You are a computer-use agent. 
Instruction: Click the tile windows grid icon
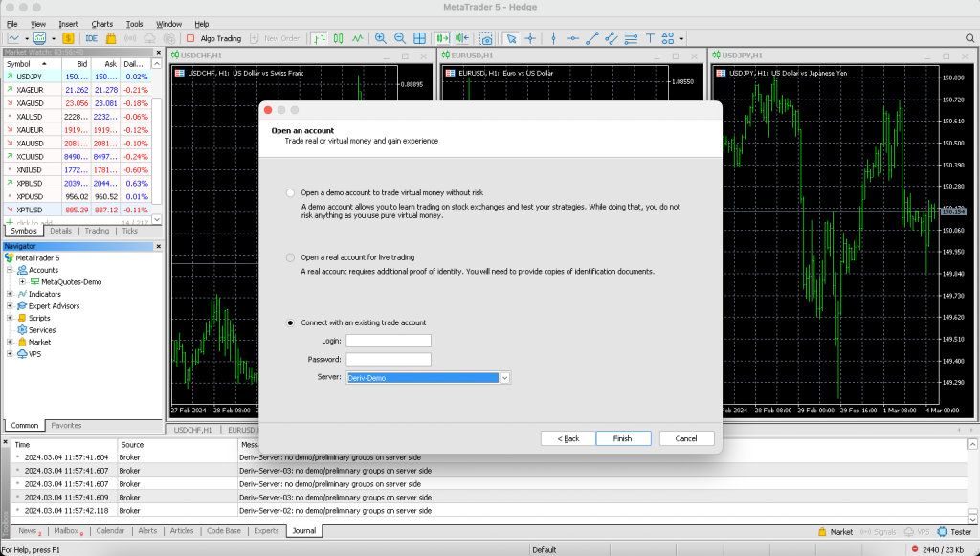pos(419,38)
